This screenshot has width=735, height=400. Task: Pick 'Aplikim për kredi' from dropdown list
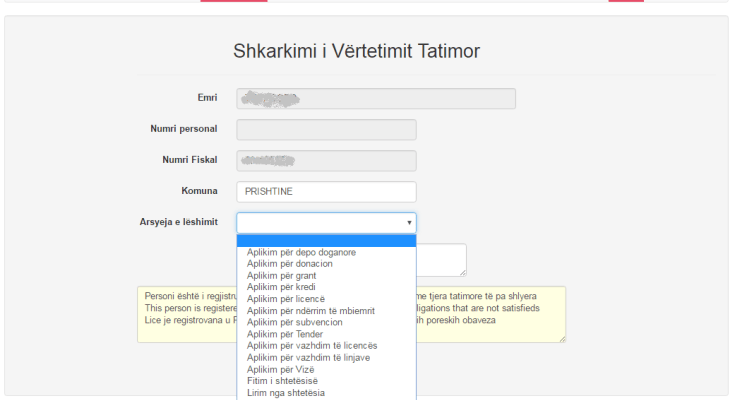pyautogui.click(x=326, y=287)
